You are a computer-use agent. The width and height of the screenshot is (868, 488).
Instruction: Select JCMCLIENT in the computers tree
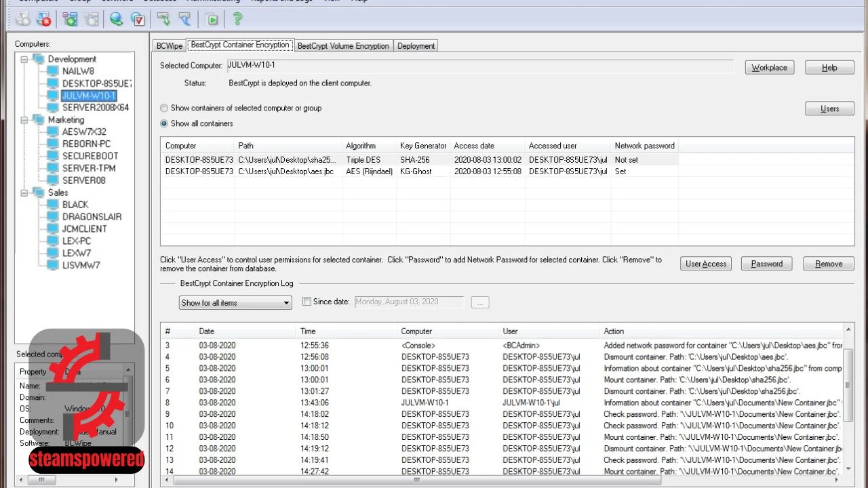click(85, 229)
